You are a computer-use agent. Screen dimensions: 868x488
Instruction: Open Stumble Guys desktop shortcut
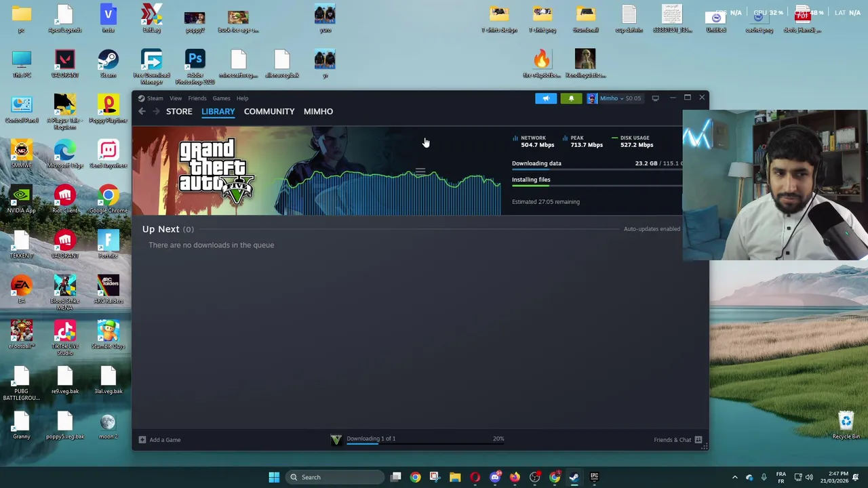click(108, 335)
